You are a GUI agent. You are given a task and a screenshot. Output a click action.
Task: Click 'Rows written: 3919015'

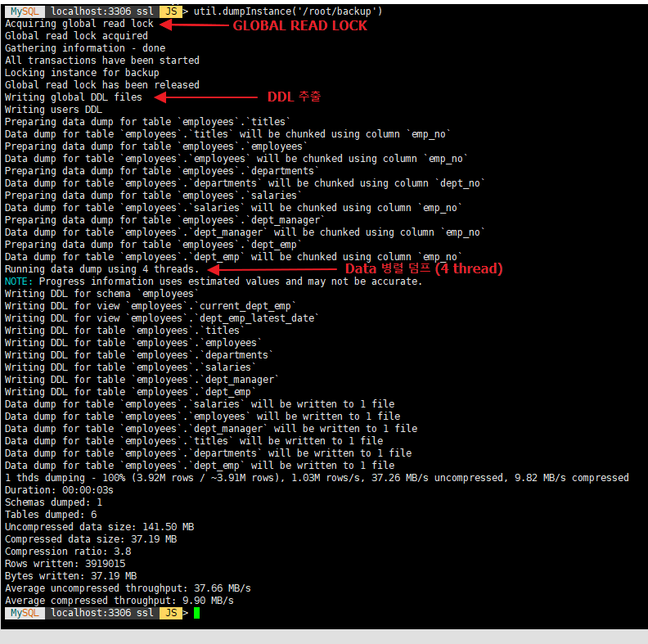click(x=65, y=564)
